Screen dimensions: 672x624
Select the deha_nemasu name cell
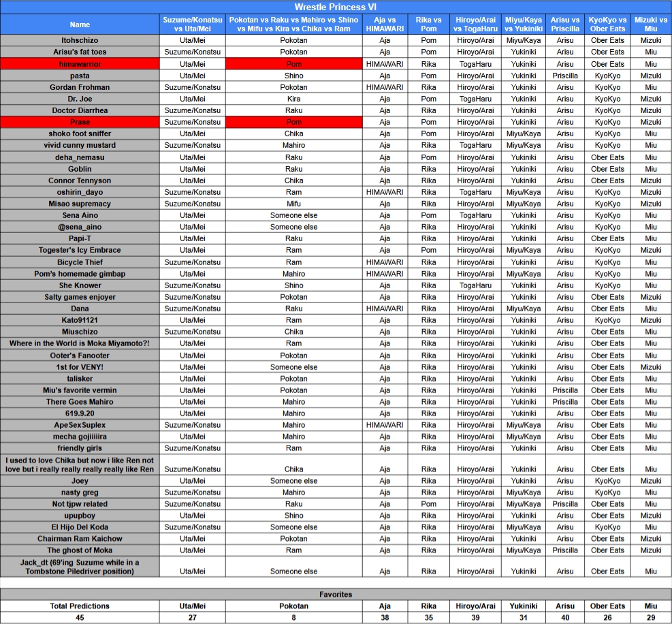tap(80, 157)
